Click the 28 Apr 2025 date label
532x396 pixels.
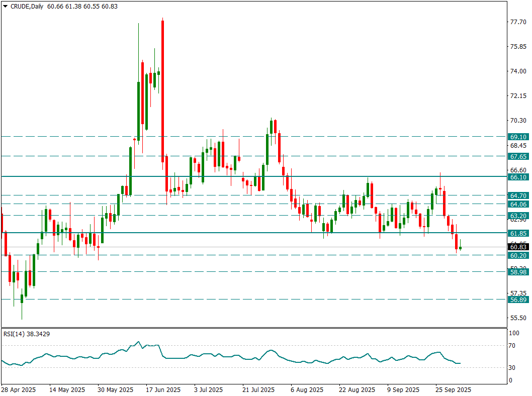[x=18, y=389]
